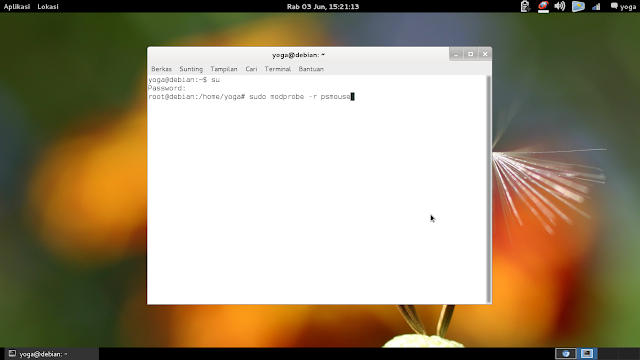This screenshot has width=640, height=360.
Task: Open the Terminal menu item
Action: coord(278,69)
